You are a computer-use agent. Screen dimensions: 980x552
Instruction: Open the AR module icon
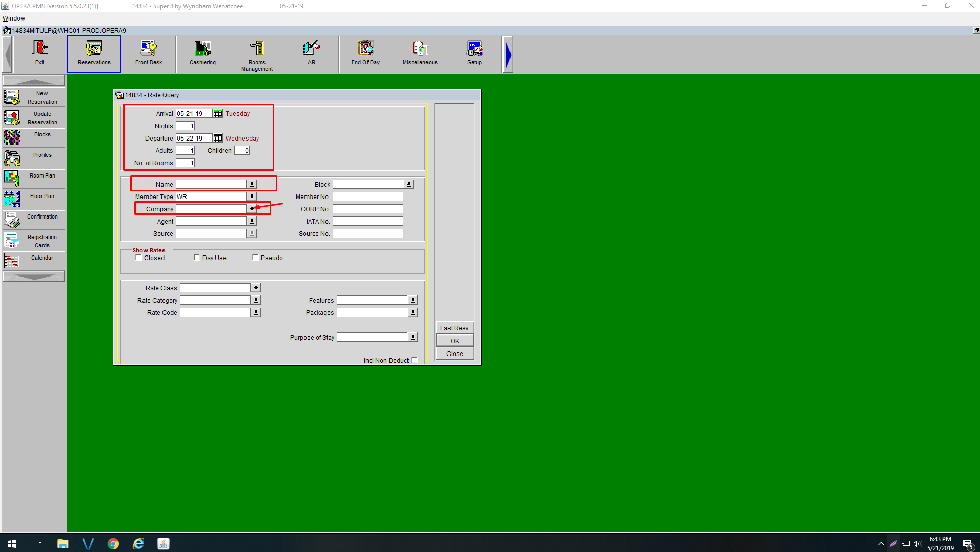point(311,54)
